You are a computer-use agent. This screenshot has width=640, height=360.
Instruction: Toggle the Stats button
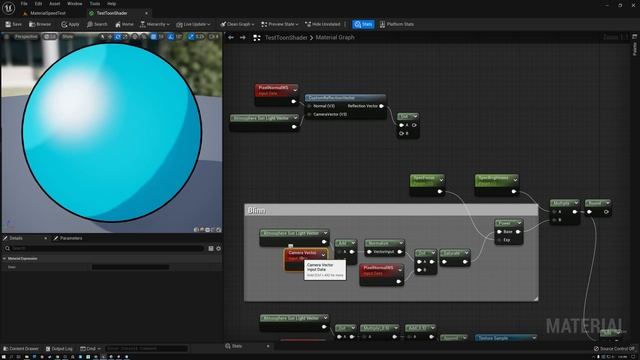(363, 24)
